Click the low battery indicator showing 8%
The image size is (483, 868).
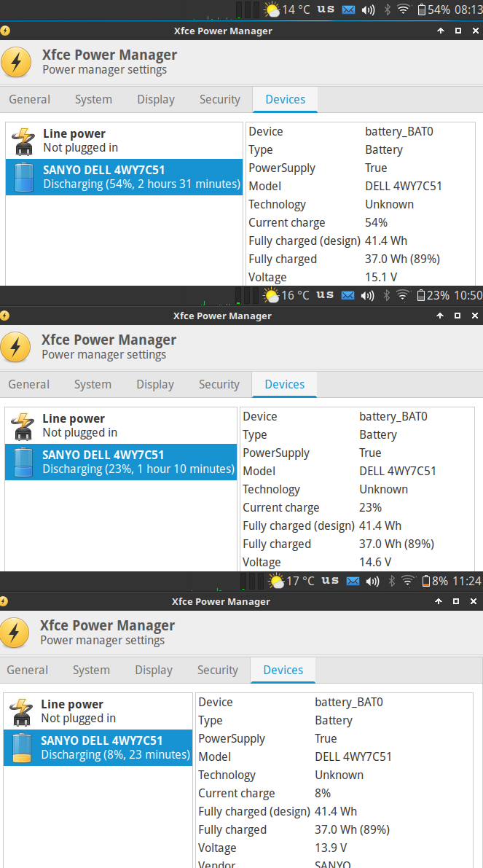pos(434,581)
